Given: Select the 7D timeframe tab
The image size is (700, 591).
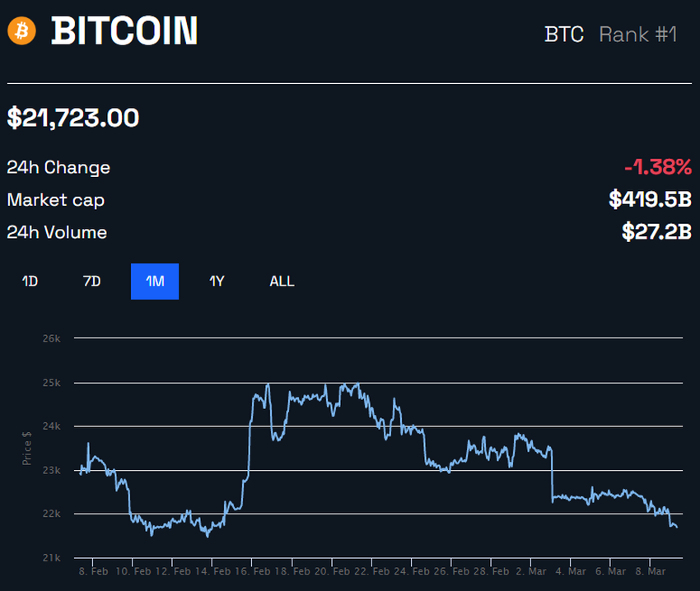Looking at the screenshot, I should pos(91,281).
